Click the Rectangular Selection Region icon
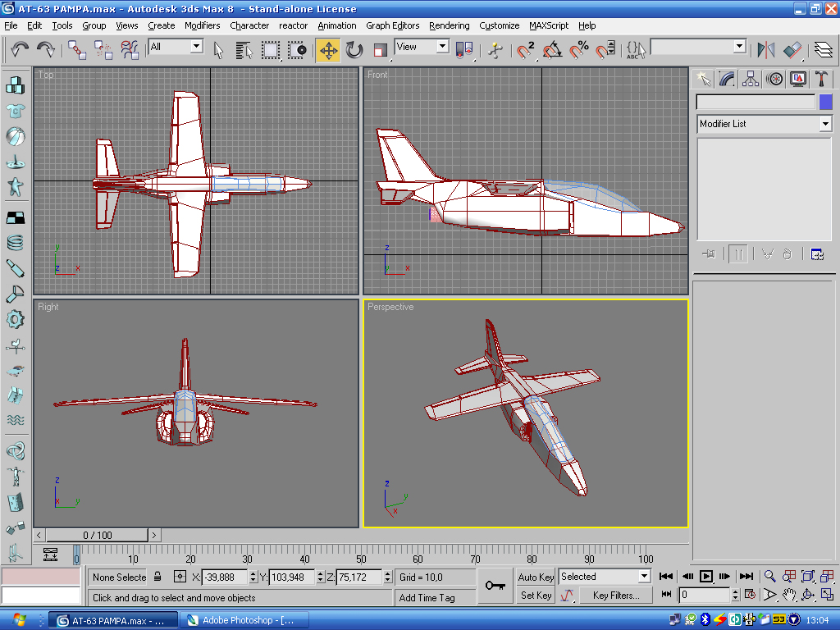This screenshot has height=630, width=840. click(x=271, y=50)
